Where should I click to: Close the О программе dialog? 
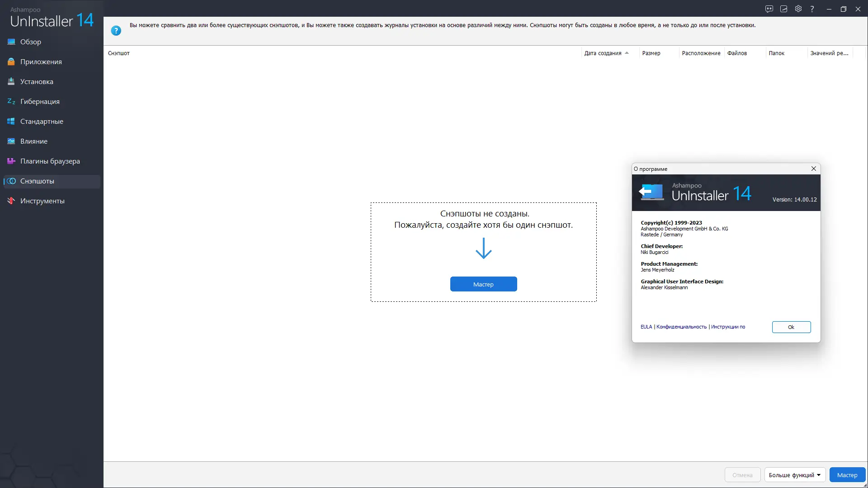tap(814, 169)
